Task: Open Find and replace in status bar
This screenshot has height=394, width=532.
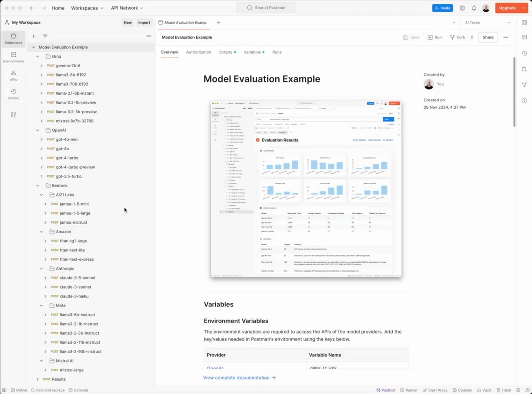Action: pyautogui.click(x=47, y=390)
